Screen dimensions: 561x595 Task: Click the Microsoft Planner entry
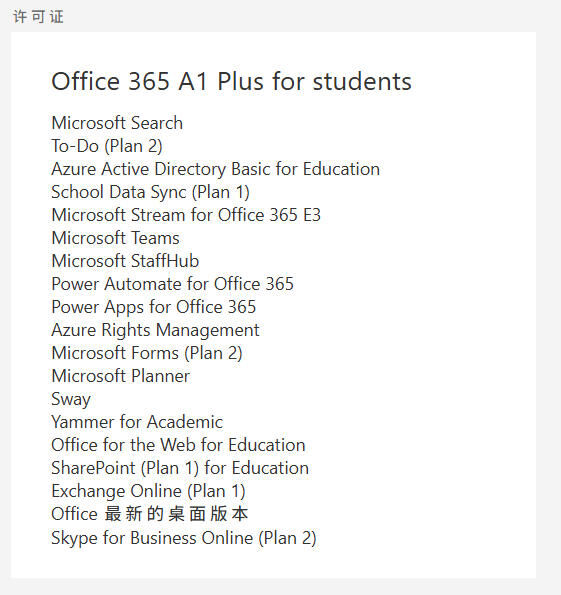click(121, 376)
